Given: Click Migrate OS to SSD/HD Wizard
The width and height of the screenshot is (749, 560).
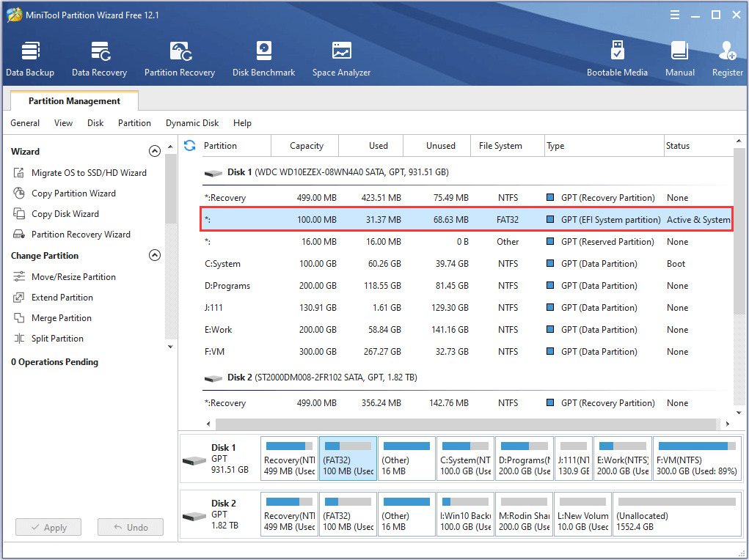Looking at the screenshot, I should coord(88,173).
